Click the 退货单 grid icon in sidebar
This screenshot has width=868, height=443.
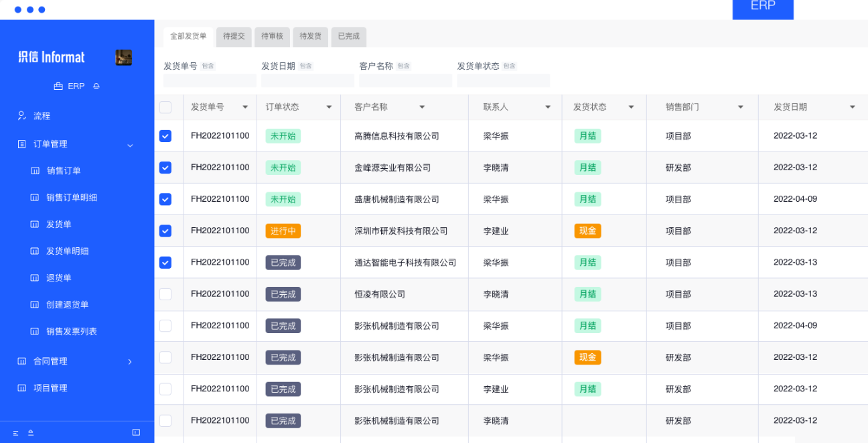35,278
